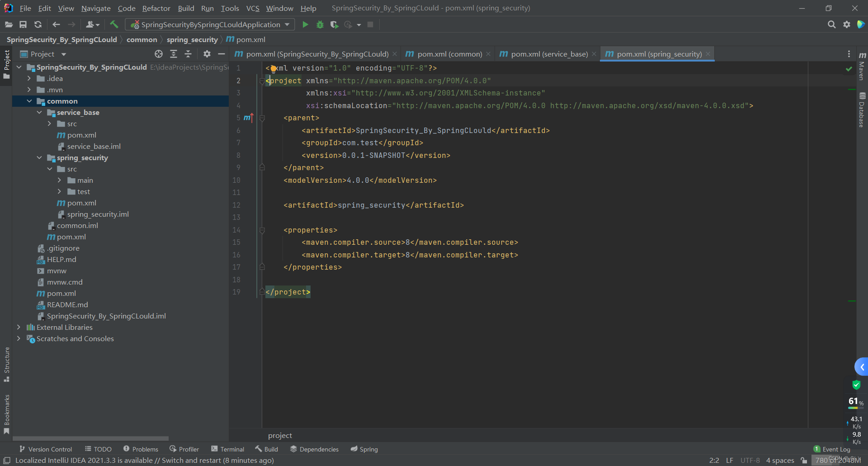Open Event Log panel
Screen dimensions: 868x466
(832, 449)
